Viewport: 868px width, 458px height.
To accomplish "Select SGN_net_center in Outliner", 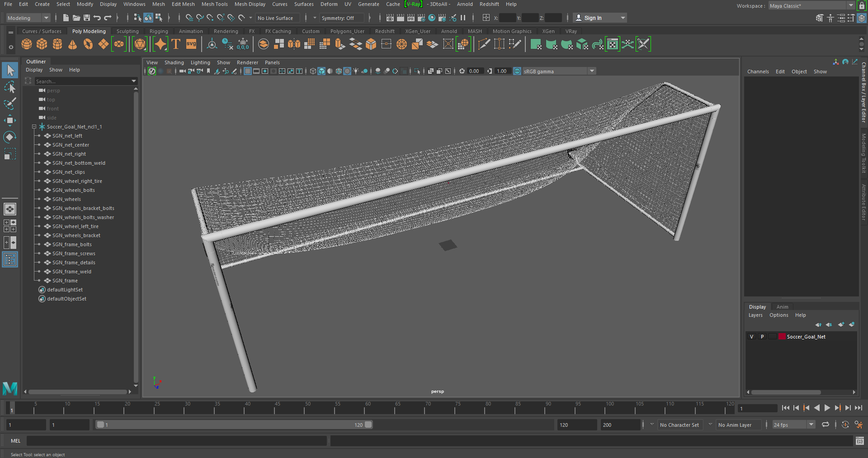I will tap(71, 145).
